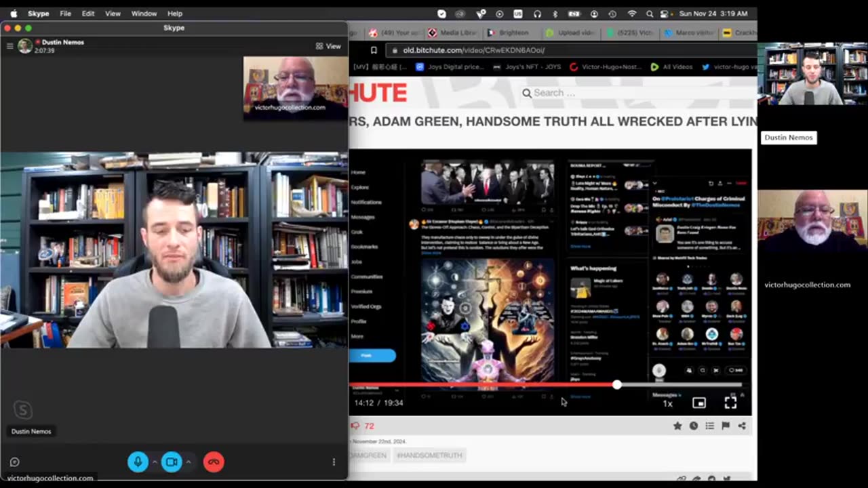Open the File menu

(x=65, y=14)
